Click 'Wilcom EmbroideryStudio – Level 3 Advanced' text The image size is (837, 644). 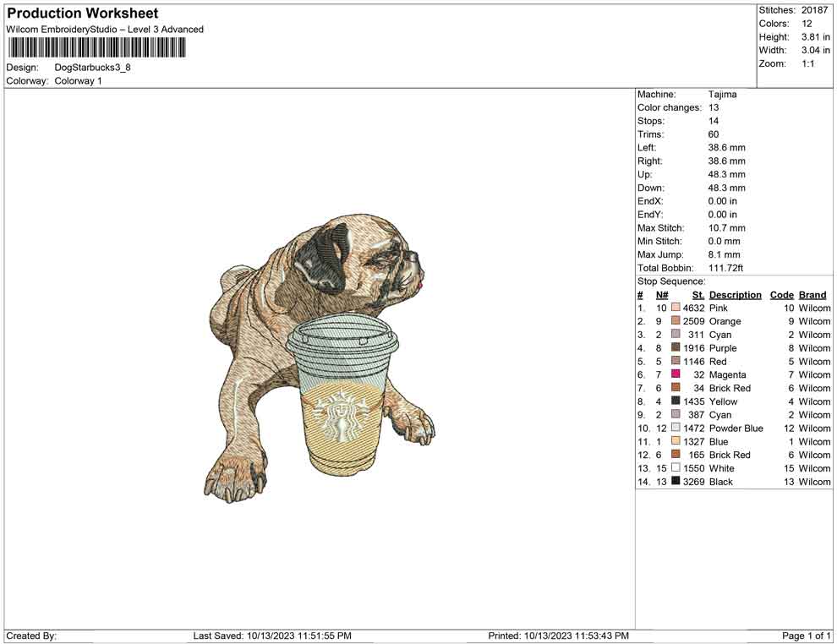(105, 30)
